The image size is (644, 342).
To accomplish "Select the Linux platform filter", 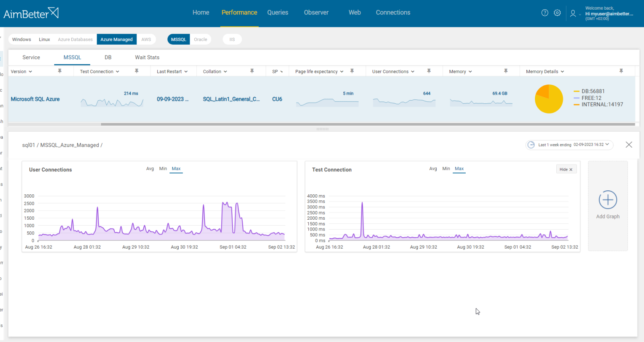I will pos(44,39).
